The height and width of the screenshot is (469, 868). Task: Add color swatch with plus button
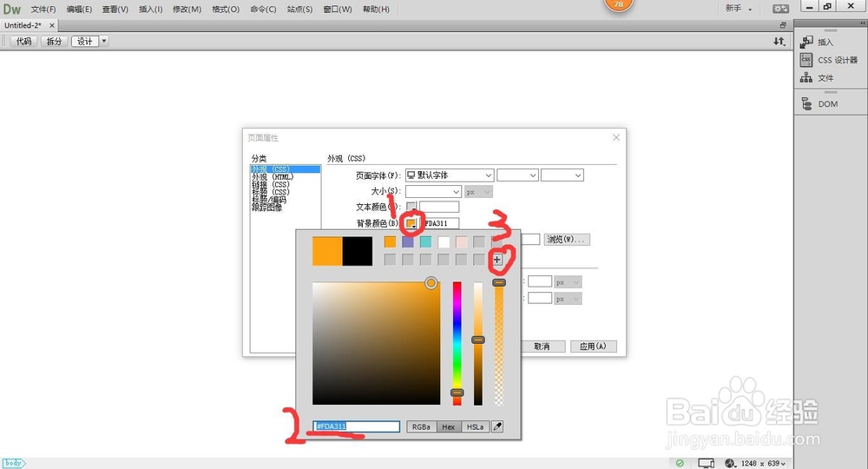[497, 259]
